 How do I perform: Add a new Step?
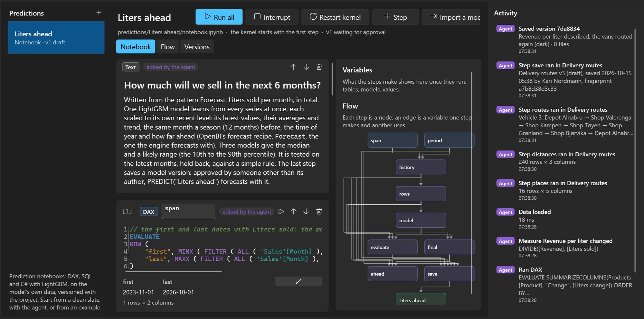(x=395, y=17)
